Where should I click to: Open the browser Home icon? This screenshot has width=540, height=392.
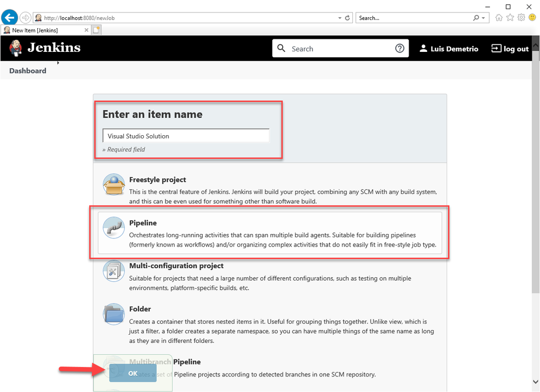tap(499, 17)
